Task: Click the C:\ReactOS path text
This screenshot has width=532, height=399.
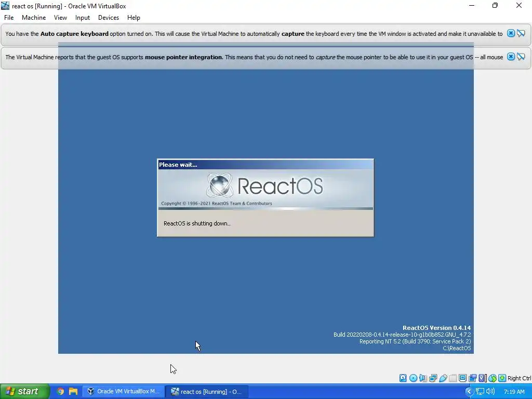Action: (x=457, y=348)
